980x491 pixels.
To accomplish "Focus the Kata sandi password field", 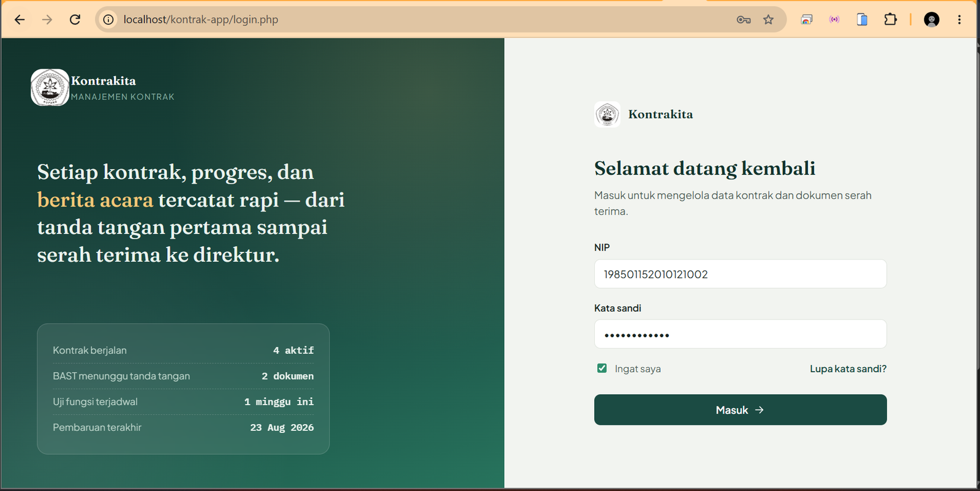I will point(740,334).
